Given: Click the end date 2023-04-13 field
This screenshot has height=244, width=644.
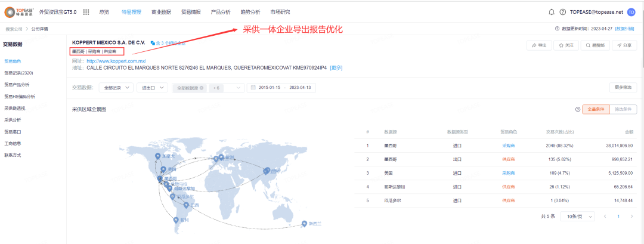Looking at the screenshot, I should (300, 88).
